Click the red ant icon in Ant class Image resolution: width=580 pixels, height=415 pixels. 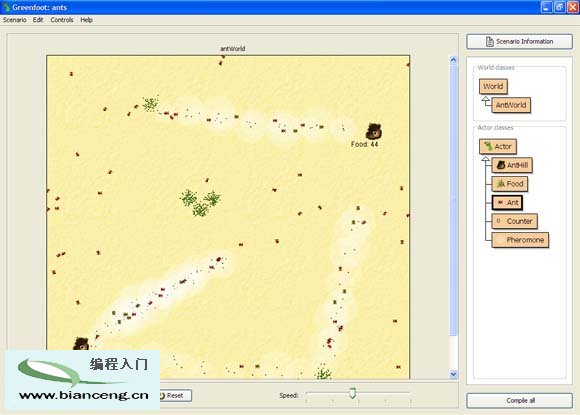(500, 202)
